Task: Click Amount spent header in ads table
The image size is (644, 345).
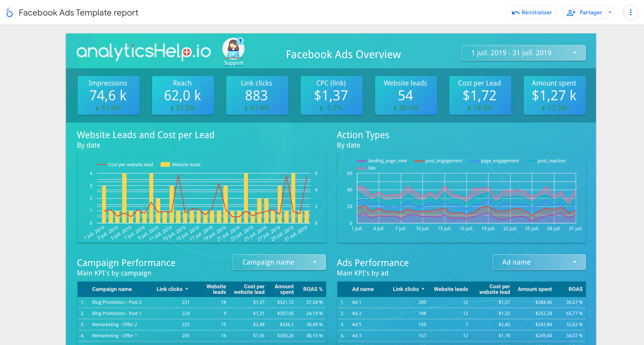Action: tap(535, 289)
